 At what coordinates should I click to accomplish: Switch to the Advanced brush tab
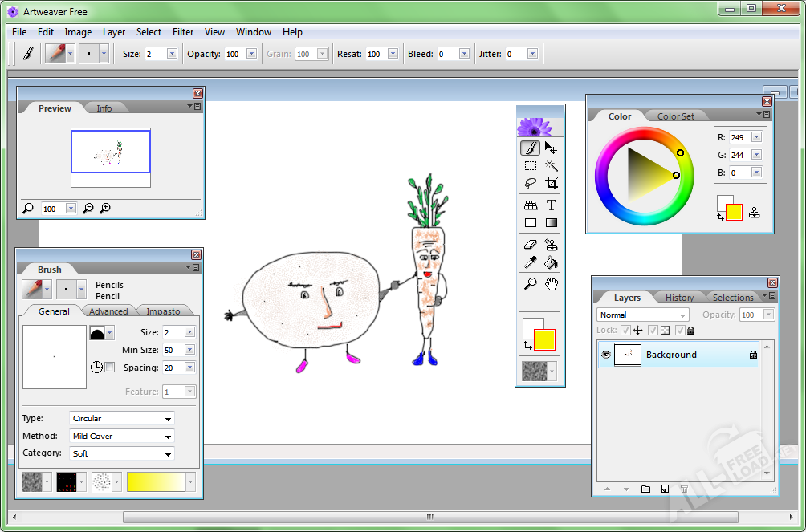click(108, 311)
